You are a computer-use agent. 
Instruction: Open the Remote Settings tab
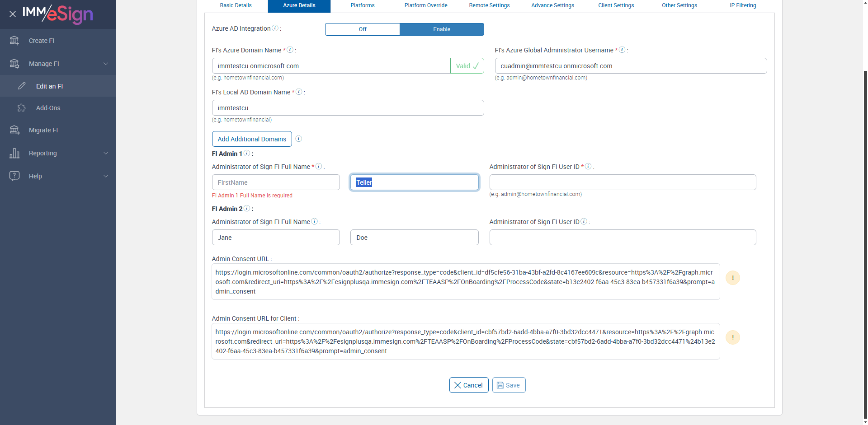(x=489, y=6)
